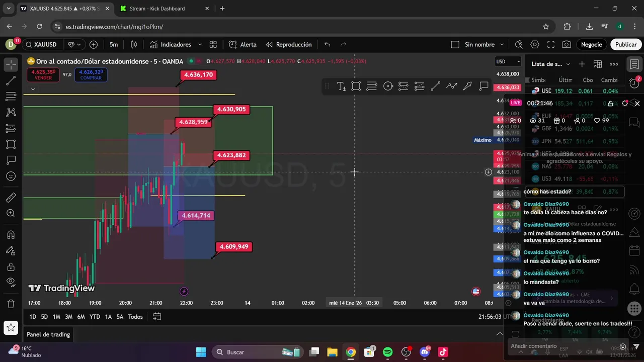Click the Windows taskbar Buscar search box
This screenshot has width=644, height=362.
pyautogui.click(x=257, y=352)
